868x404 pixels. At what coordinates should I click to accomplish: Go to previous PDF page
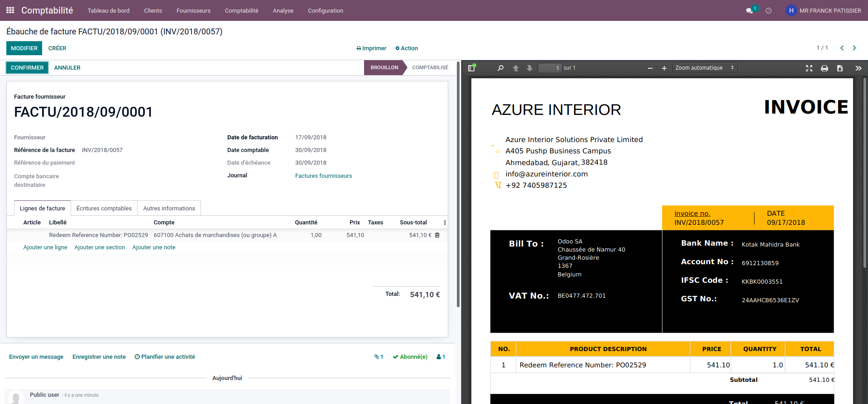[515, 68]
